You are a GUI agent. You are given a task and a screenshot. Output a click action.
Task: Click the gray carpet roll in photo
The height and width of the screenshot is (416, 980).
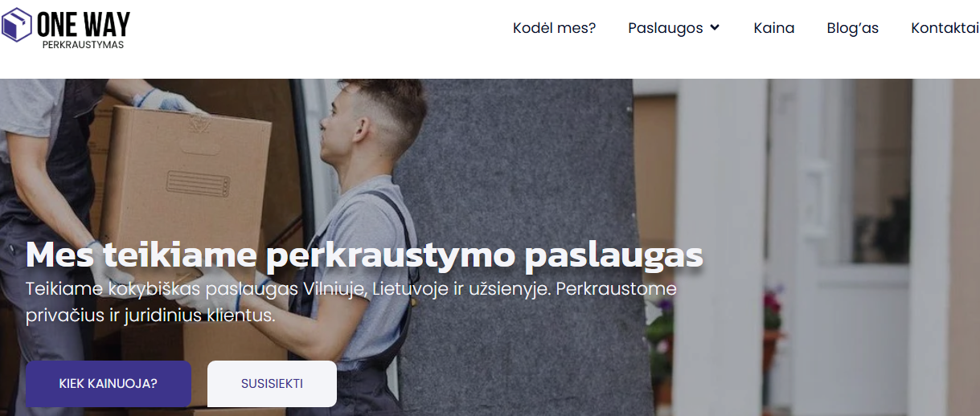point(515,241)
